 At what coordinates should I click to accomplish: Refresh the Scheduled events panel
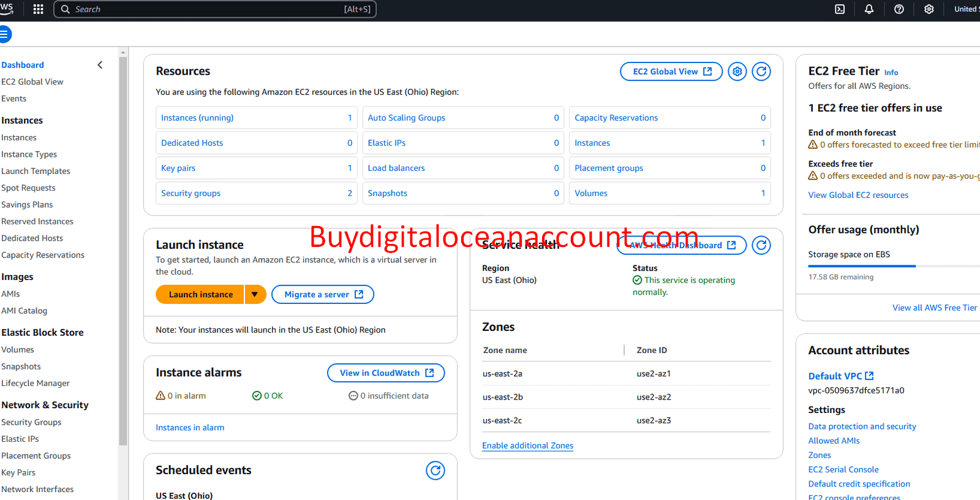[x=435, y=471]
